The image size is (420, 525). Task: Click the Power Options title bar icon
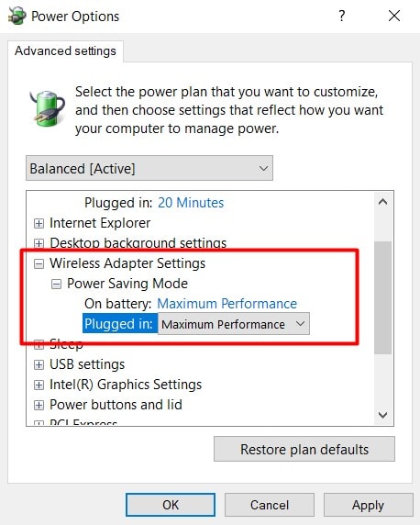17,16
